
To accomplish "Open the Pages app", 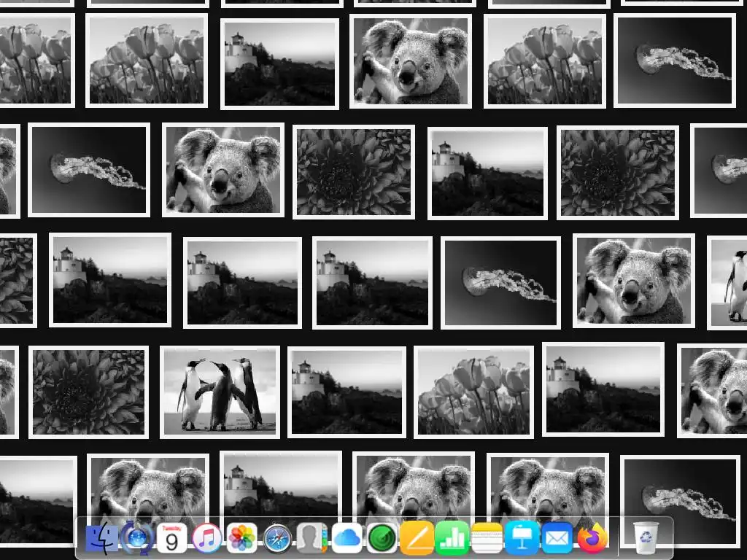I will (417, 538).
